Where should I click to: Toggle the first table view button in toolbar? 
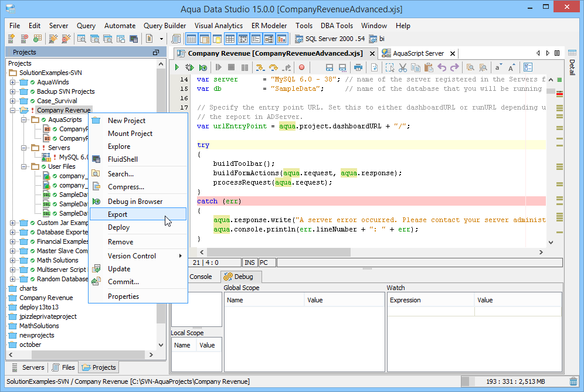(x=191, y=39)
